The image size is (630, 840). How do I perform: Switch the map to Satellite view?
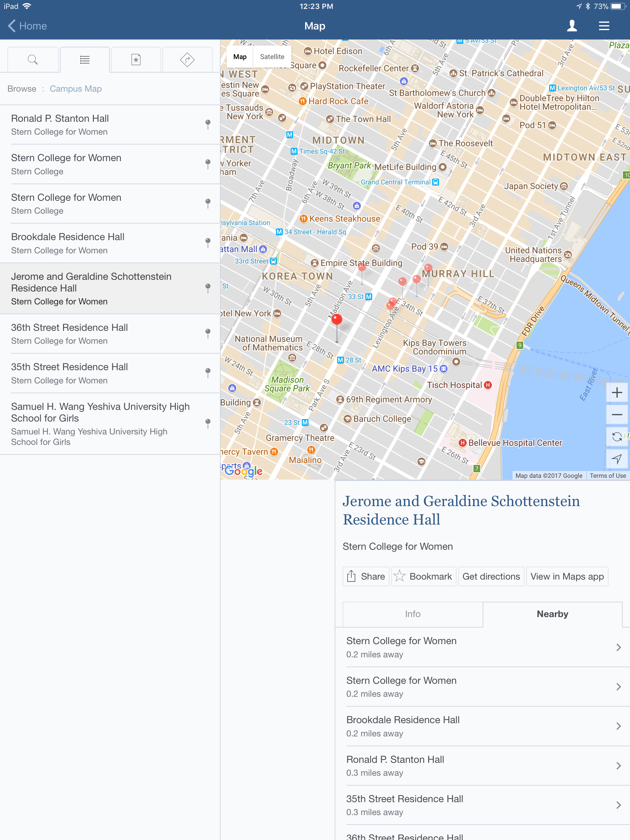click(x=272, y=57)
